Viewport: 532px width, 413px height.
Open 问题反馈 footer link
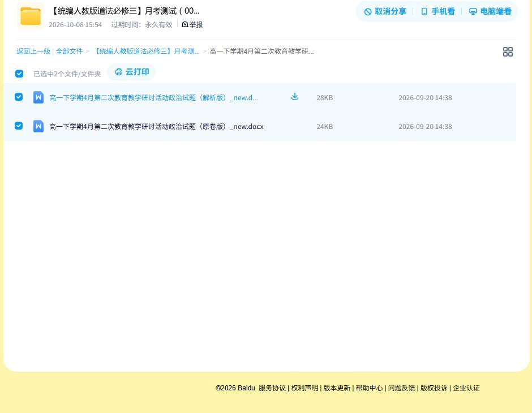click(x=401, y=388)
